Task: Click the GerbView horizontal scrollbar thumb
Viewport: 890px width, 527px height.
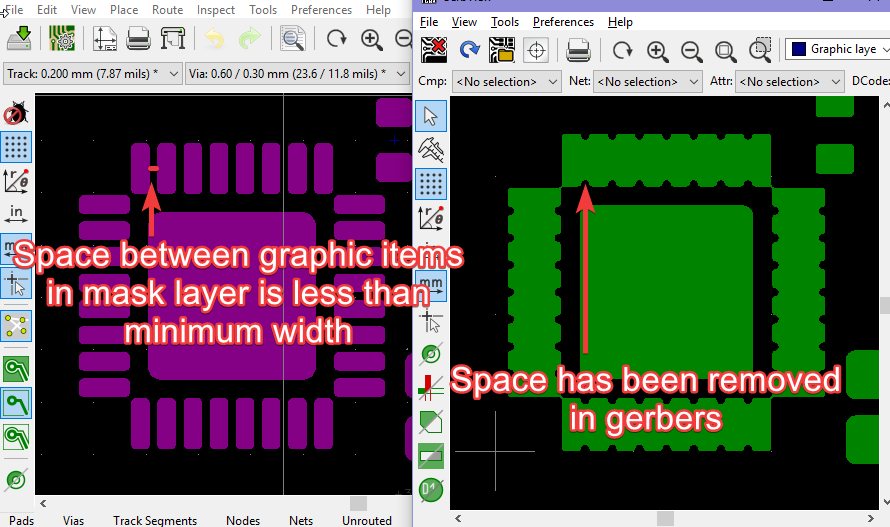Action: pos(665,518)
